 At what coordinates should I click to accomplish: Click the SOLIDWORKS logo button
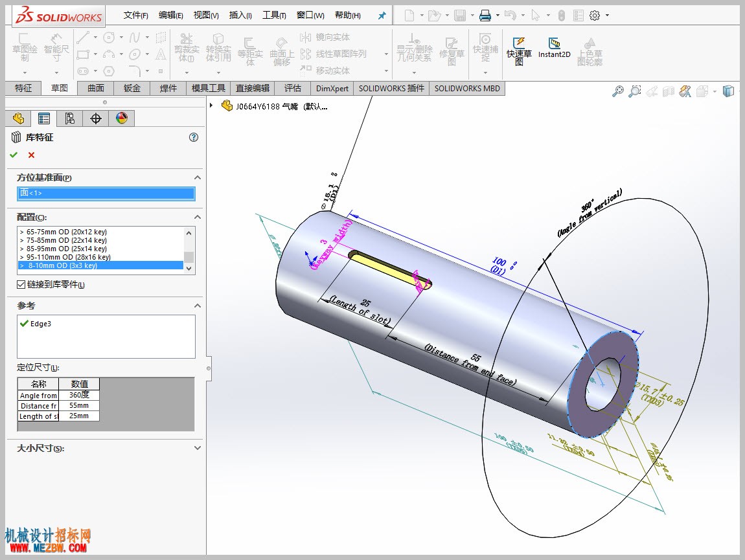point(58,16)
